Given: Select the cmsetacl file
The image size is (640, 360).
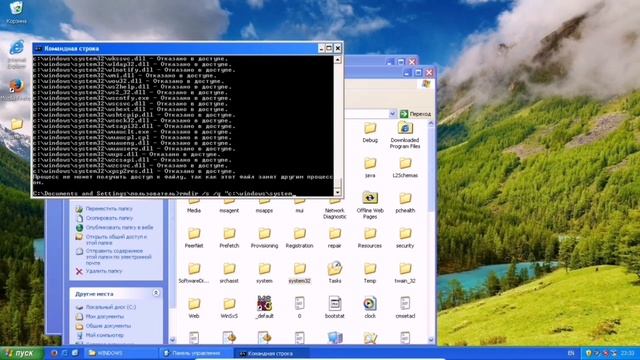Looking at the screenshot, I should click(405, 307).
